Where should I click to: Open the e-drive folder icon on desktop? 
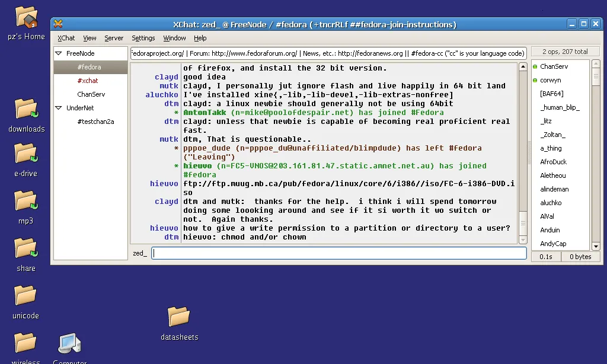click(26, 154)
